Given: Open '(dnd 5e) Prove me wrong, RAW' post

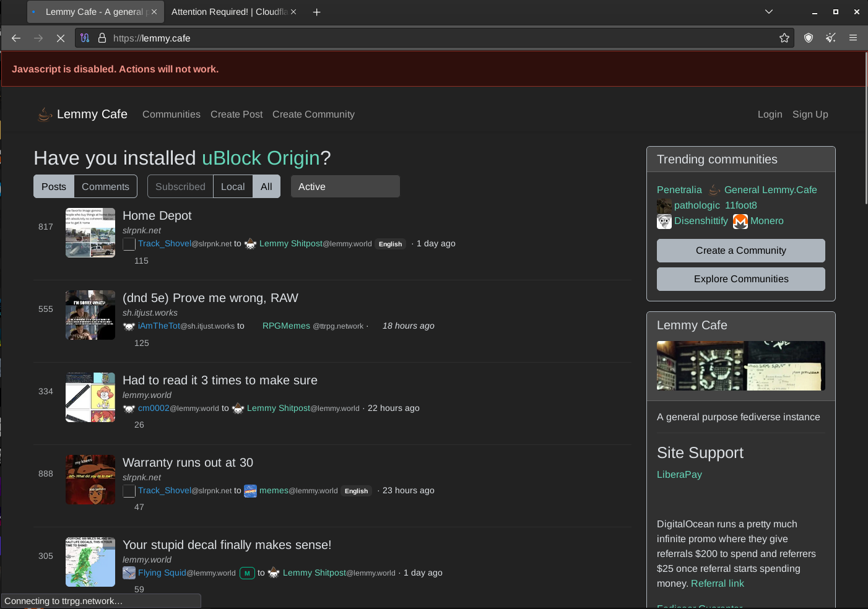Looking at the screenshot, I should click(x=210, y=298).
